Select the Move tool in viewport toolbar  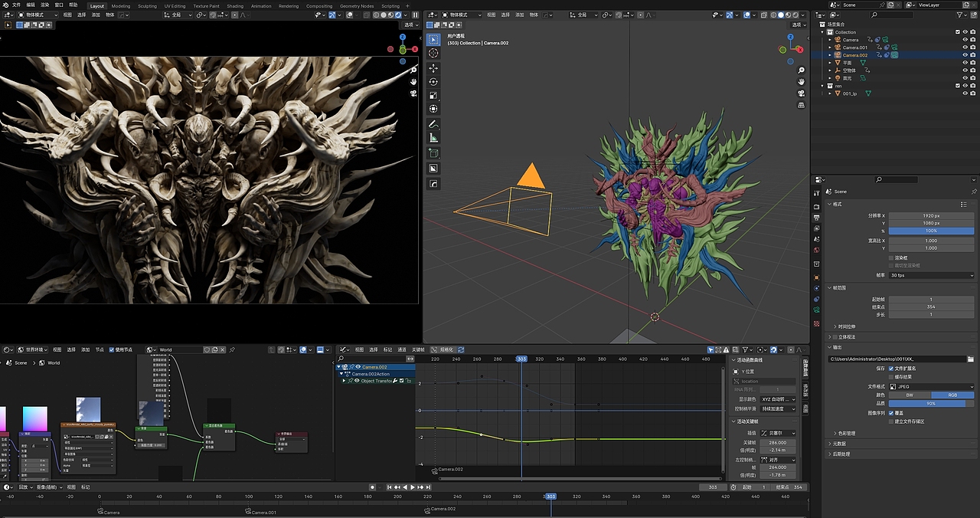click(x=433, y=67)
